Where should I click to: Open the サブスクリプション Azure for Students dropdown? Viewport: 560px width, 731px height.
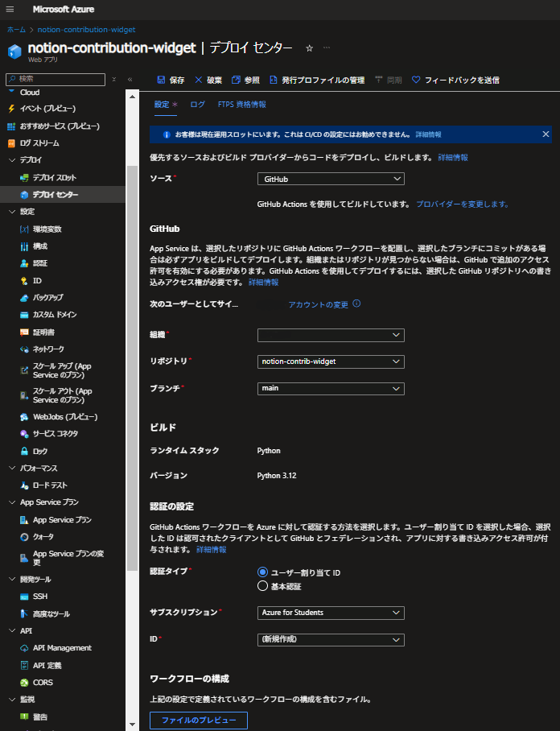331,613
